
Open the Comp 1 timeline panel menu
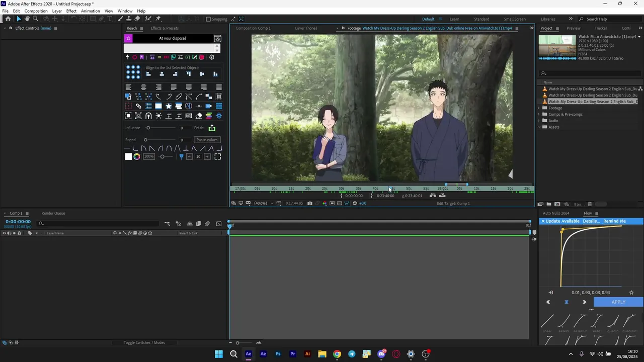[x=27, y=213]
